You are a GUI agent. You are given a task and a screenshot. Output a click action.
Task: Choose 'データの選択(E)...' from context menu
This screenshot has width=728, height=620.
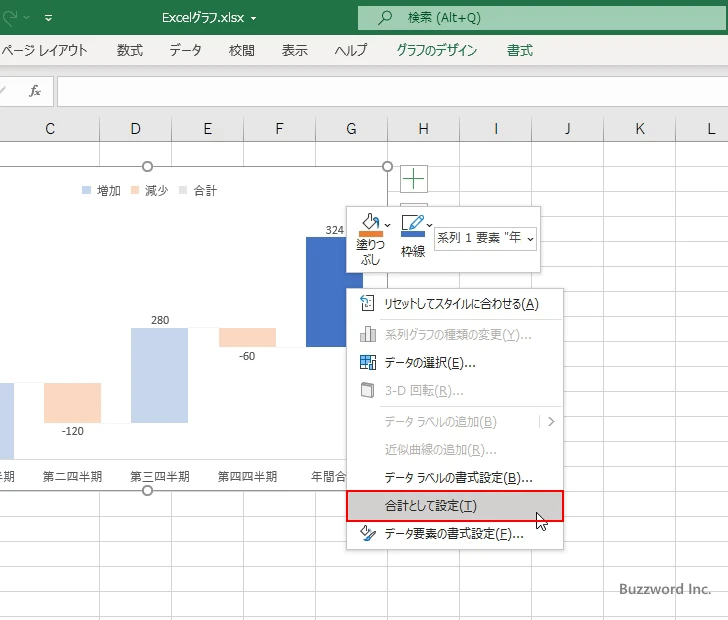pos(455,363)
